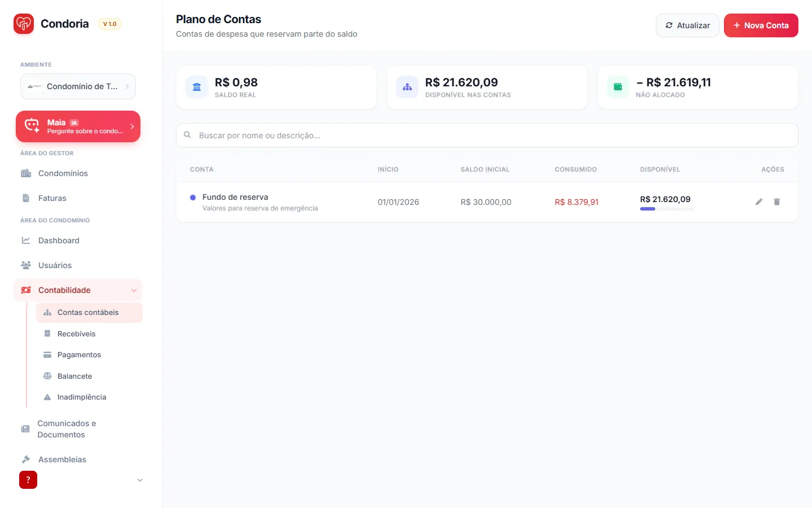Click the Plano de Contas page title

[x=219, y=19]
